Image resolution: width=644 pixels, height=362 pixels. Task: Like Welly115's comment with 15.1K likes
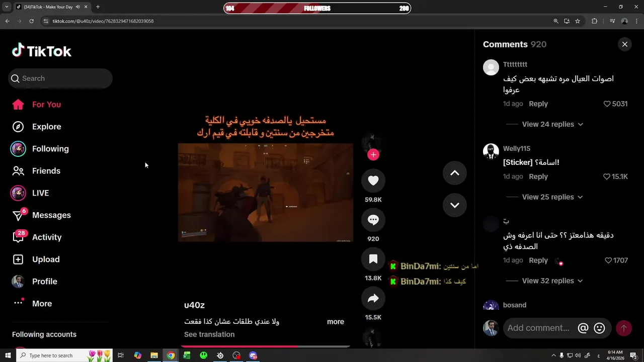click(x=607, y=176)
